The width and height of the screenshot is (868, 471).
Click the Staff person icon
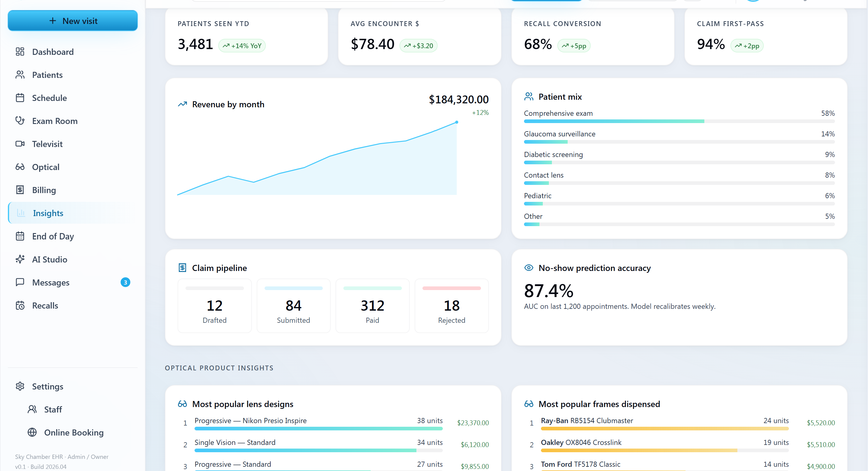[32, 409]
